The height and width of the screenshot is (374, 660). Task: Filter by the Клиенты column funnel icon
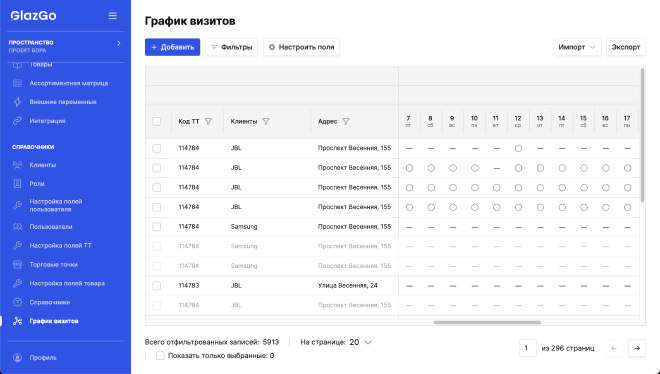tap(266, 122)
